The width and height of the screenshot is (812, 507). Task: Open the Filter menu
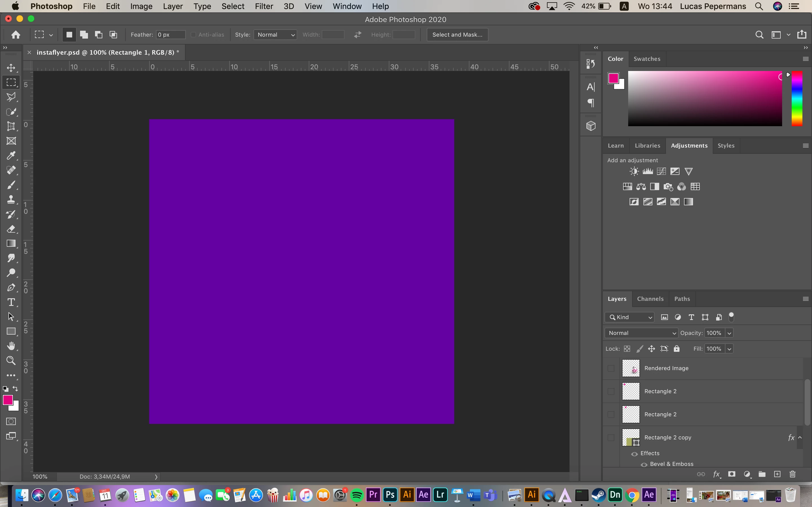pos(264,6)
